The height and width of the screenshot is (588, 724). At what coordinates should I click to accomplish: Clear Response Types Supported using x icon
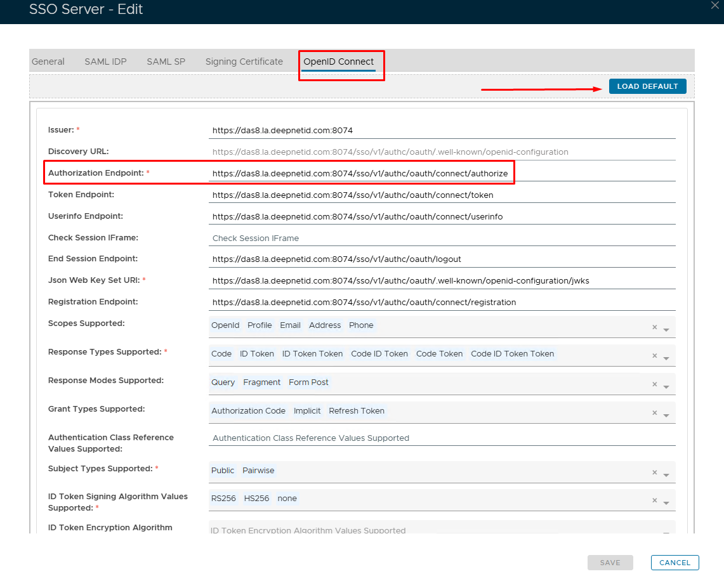point(654,356)
